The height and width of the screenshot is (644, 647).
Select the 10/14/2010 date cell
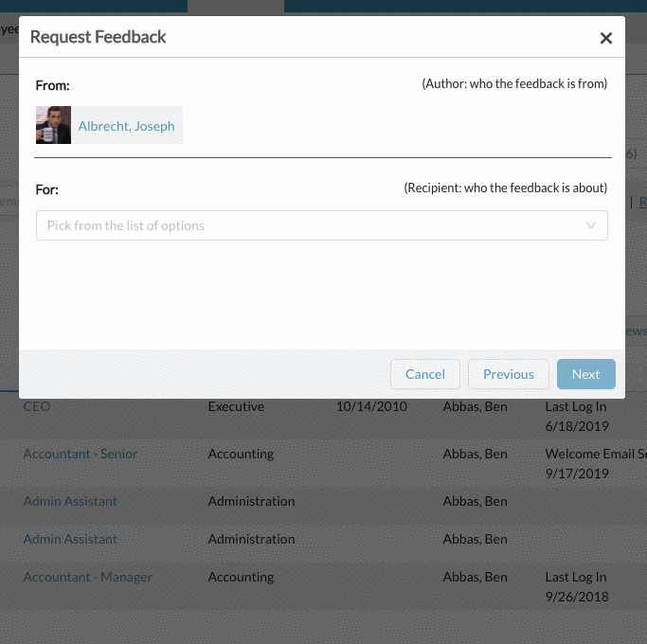(371, 406)
